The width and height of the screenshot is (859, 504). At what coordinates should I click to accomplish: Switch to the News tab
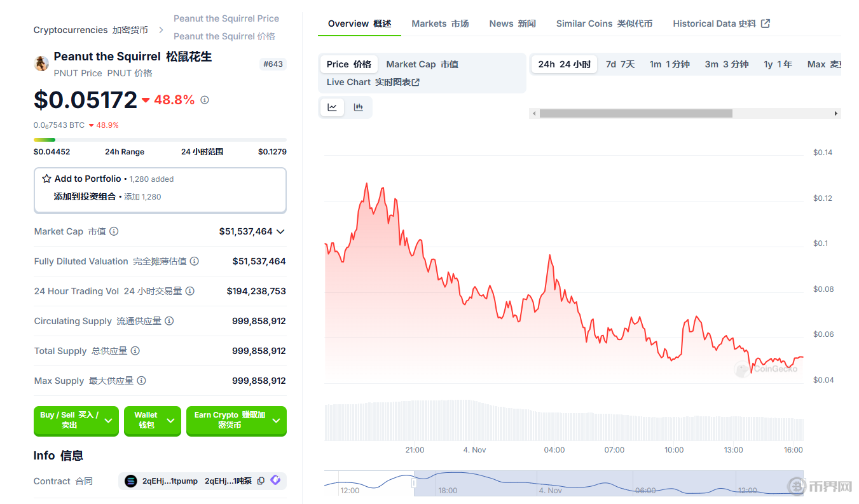(x=512, y=24)
